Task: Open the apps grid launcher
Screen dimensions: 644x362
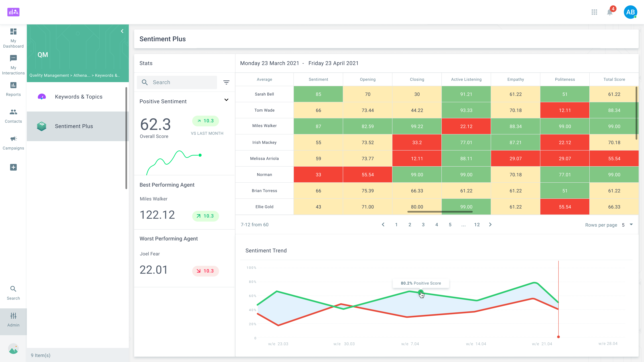Action: [x=594, y=12]
